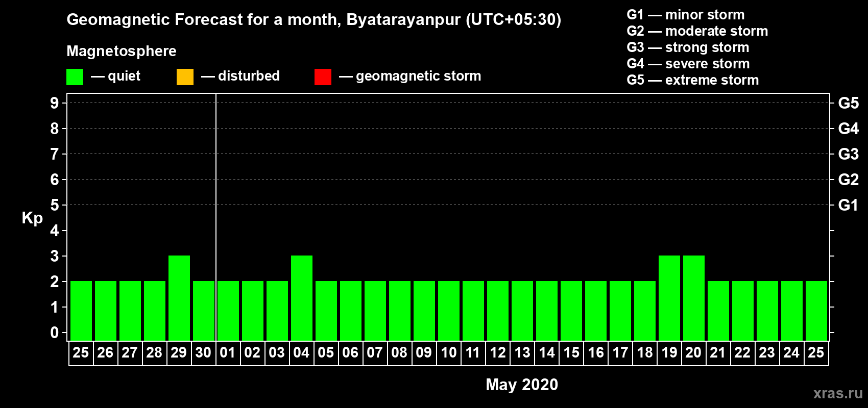The height and width of the screenshot is (408, 868).
Task: Click the Kp axis value 7
Action: 55,154
